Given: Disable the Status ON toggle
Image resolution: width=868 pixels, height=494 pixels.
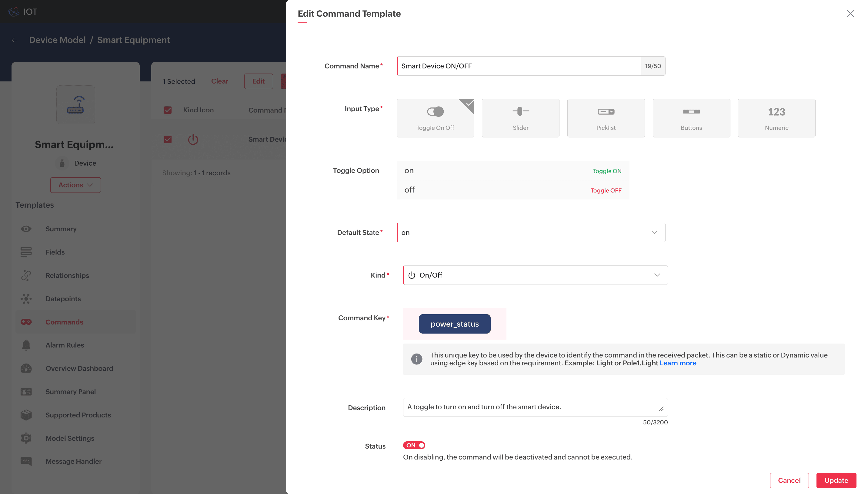Looking at the screenshot, I should tap(414, 445).
